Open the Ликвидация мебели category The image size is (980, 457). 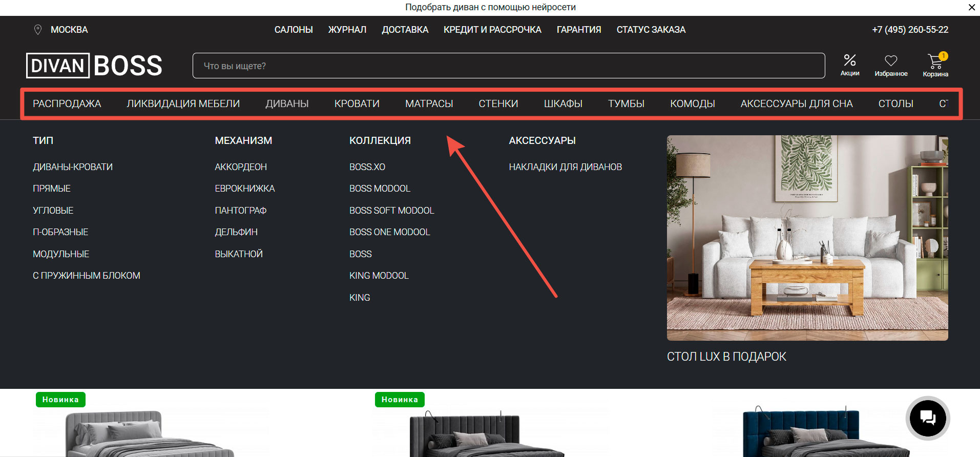pyautogui.click(x=183, y=103)
